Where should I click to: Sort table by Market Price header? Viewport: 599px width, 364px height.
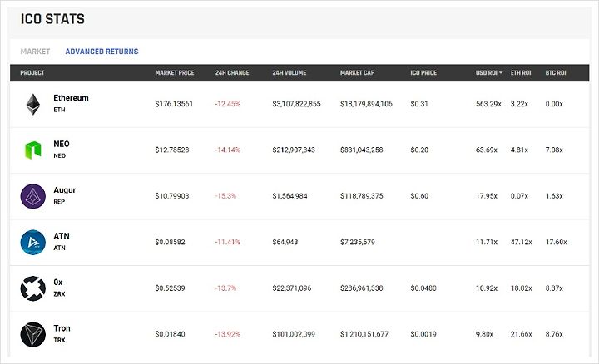175,72
